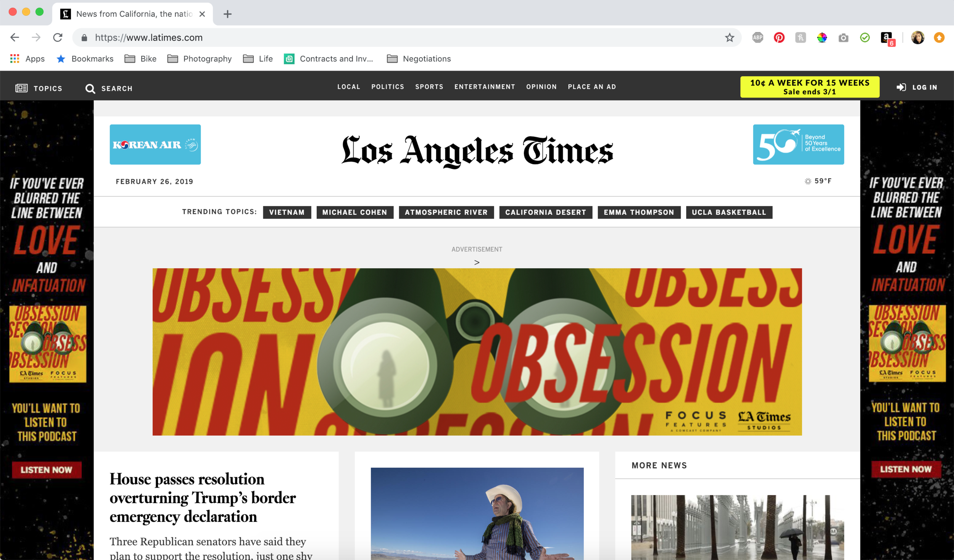Open Contracts and Inv... bookmark
This screenshot has height=560, width=954.
point(328,59)
